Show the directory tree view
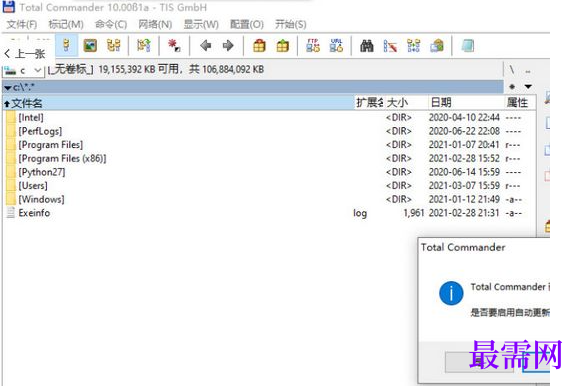Screen dimensions: 581x386 click(x=113, y=46)
